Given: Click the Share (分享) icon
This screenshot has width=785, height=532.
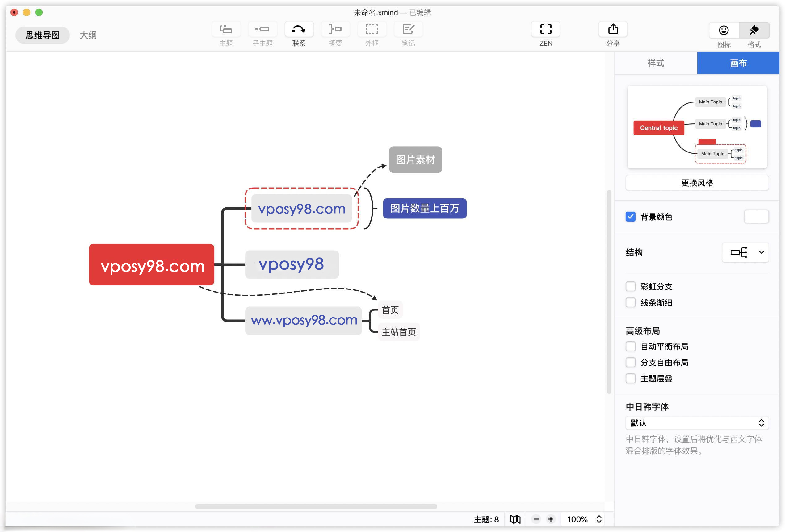Looking at the screenshot, I should 613,30.
